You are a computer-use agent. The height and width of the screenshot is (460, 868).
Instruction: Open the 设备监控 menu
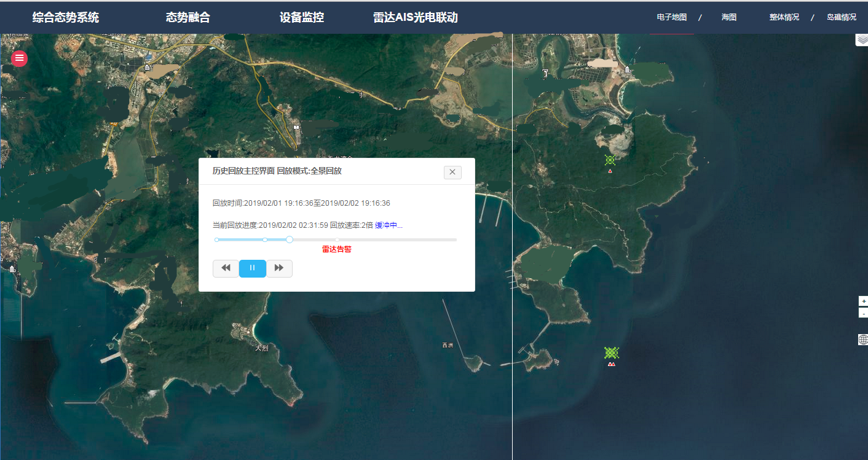302,18
